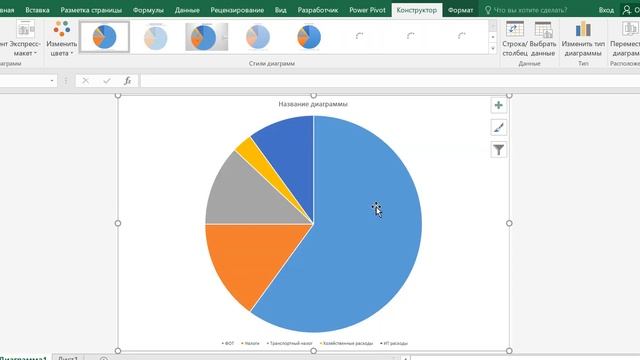Click the 'Что вы хотите сделать?' search field

530,10
